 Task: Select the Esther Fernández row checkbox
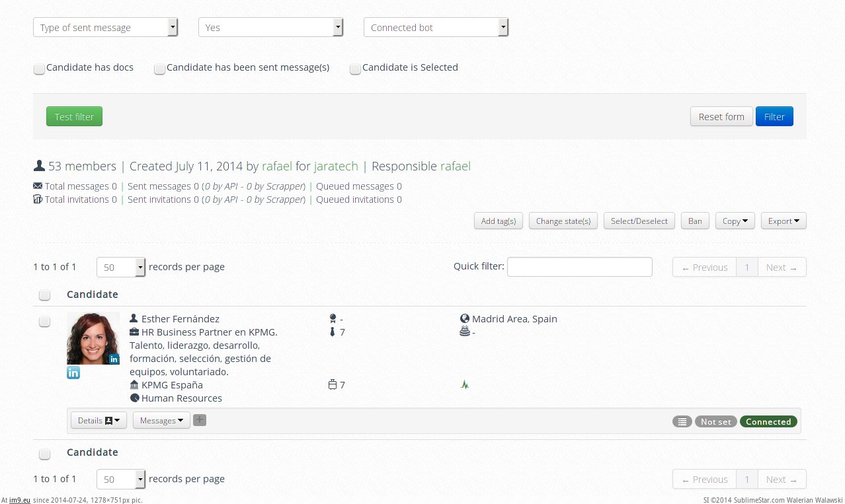[x=44, y=322]
